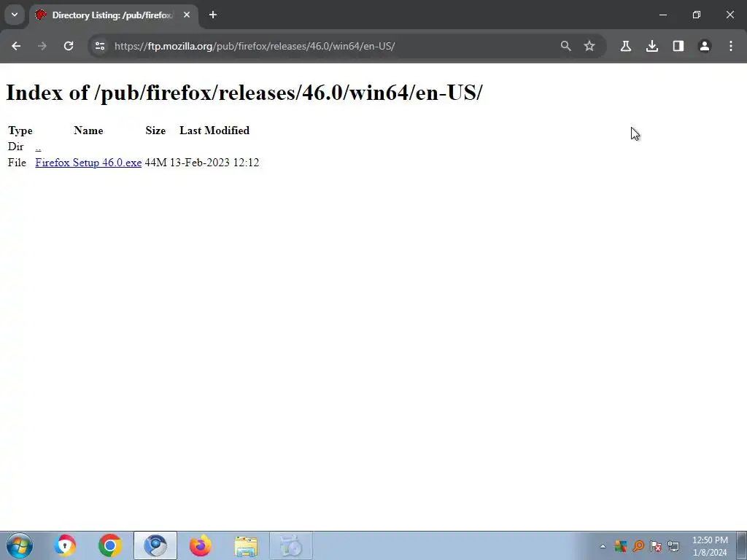Open a new tab with plus button

pos(213,15)
